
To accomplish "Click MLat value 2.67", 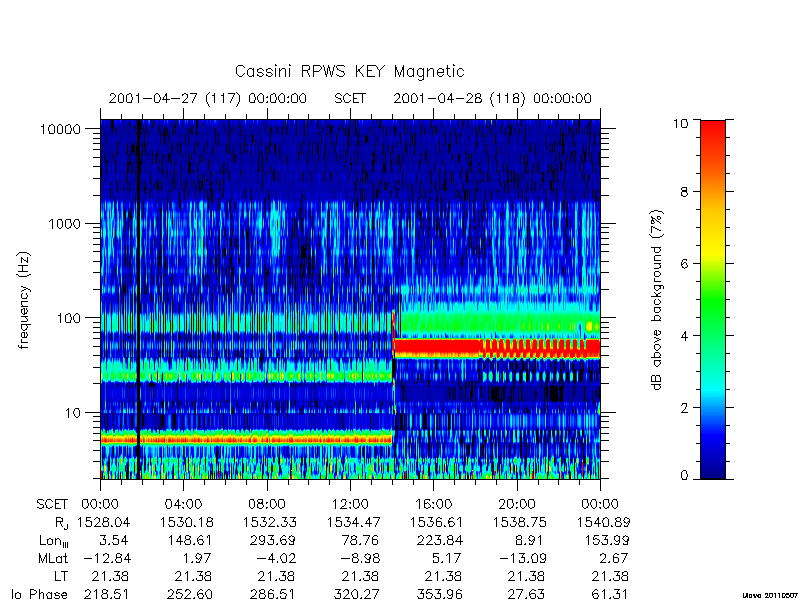I will click(615, 558).
